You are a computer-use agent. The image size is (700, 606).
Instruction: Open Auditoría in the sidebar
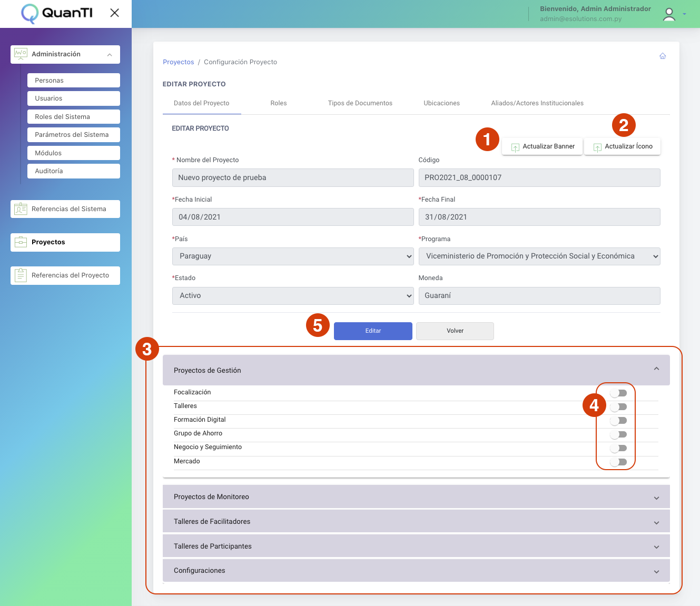(74, 171)
